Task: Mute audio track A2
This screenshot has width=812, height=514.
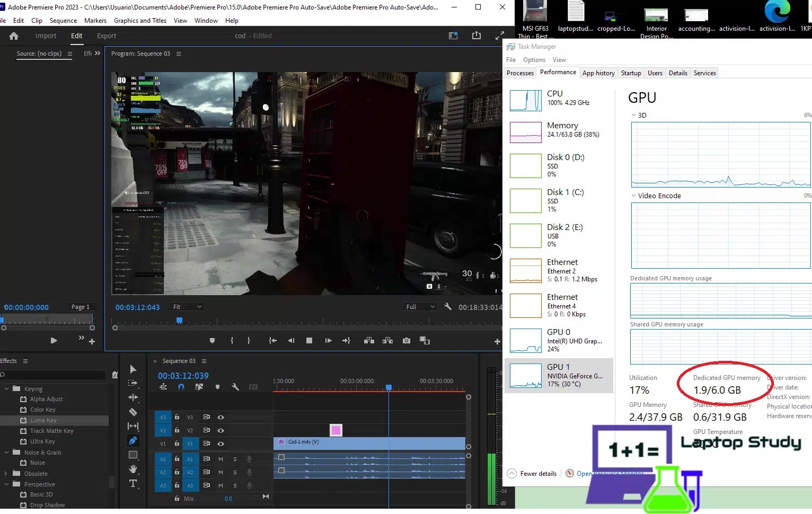Action: click(220, 472)
